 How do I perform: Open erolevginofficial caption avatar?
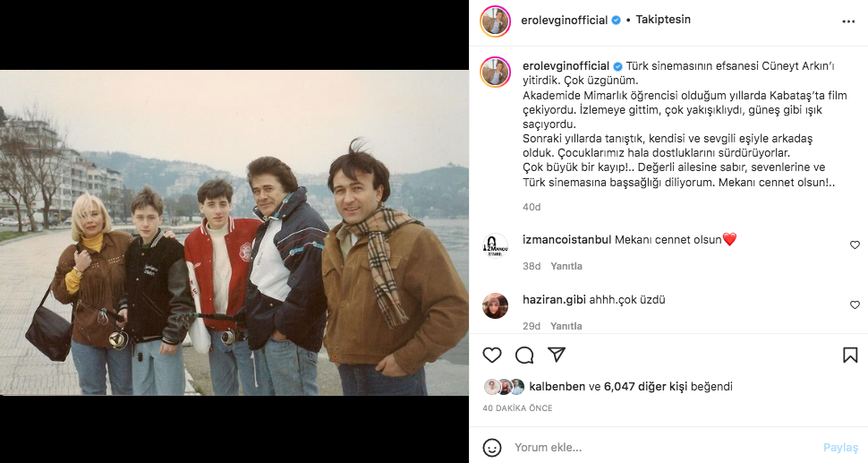click(495, 72)
